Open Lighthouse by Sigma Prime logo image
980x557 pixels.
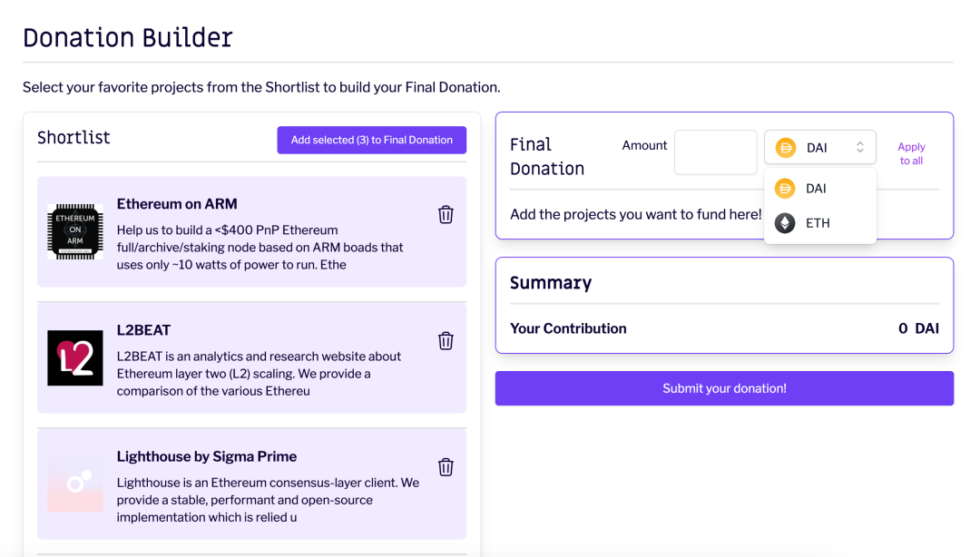click(x=75, y=484)
